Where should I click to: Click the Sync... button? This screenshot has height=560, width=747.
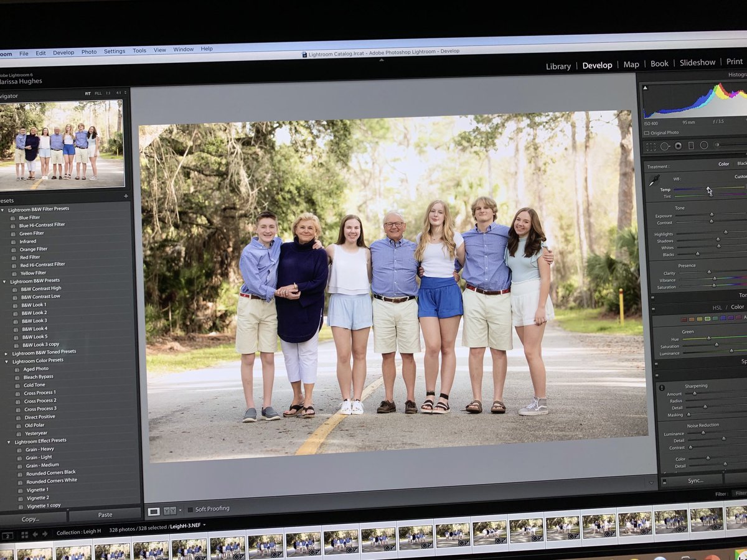click(696, 480)
